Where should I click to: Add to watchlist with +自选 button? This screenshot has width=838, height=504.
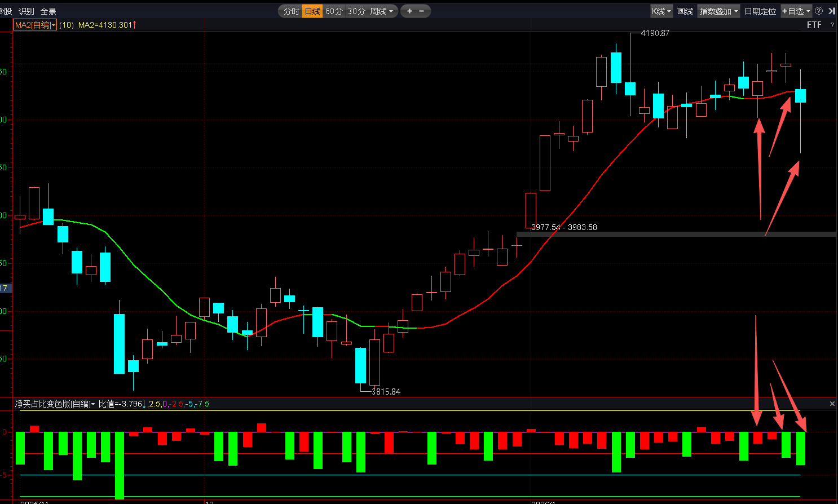click(x=795, y=11)
